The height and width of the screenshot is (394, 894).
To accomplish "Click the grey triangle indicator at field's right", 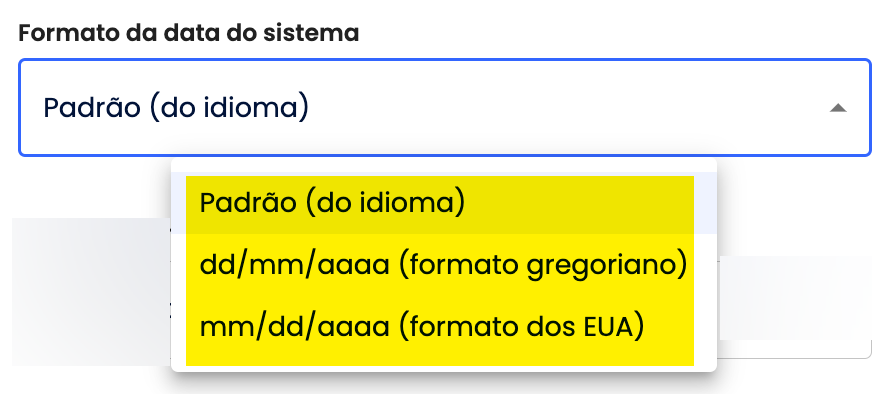I will 838,108.
